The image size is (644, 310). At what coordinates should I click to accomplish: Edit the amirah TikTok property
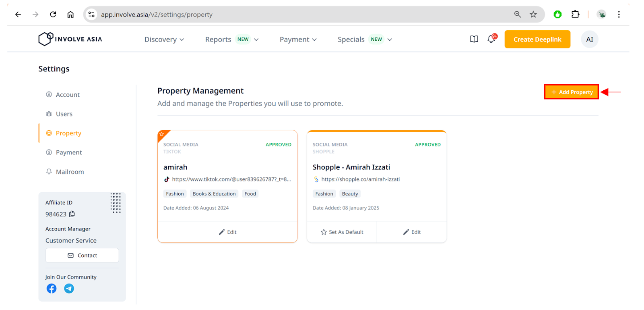(227, 232)
